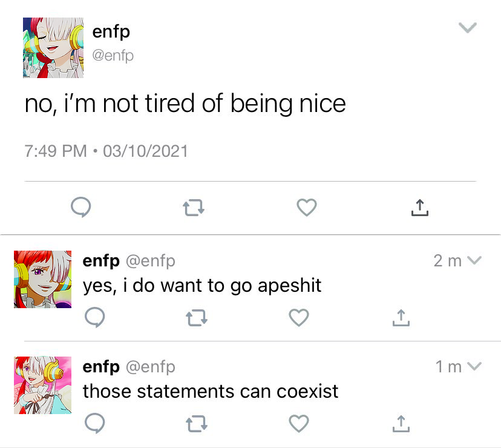Expand options for the 1 m reply

(x=474, y=366)
